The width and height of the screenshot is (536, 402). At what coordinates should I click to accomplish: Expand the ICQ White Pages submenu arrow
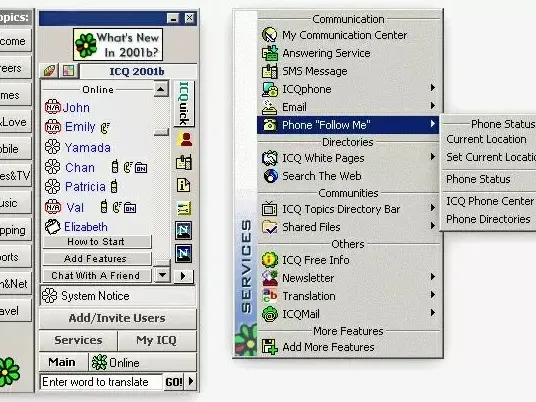pos(433,157)
